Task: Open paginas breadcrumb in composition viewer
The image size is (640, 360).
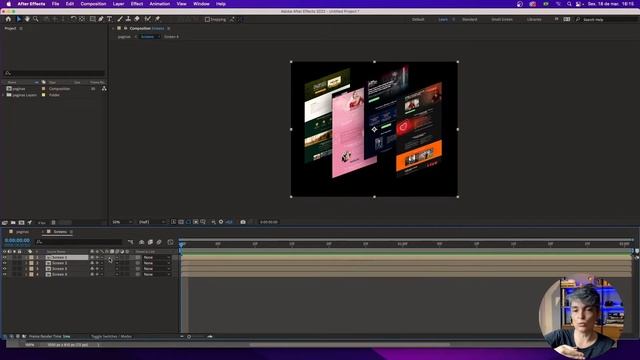Action: point(124,37)
